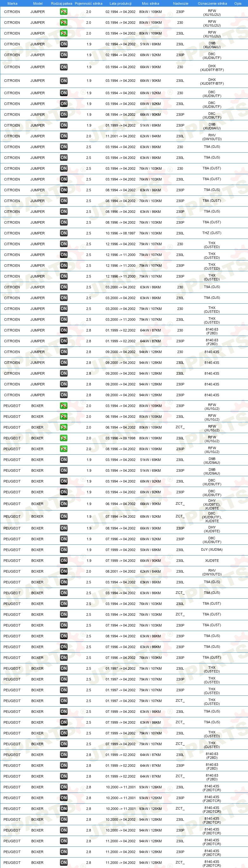The width and height of the screenshot is (248, 868).
Task: Click ON icon in Citroen THZ (DJ5T) row
Action: [63, 233]
